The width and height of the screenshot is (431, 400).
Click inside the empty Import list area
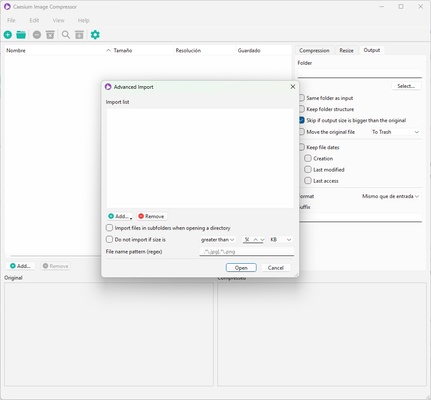200,158
